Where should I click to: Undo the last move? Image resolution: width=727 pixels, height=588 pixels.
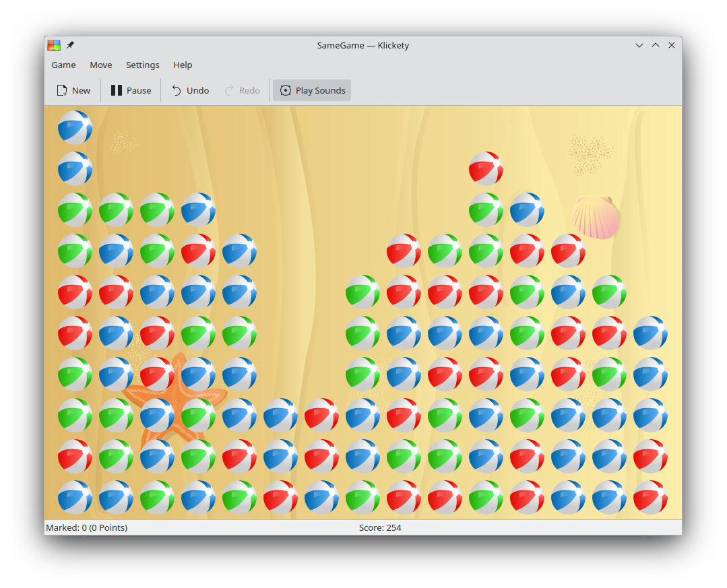(x=189, y=90)
